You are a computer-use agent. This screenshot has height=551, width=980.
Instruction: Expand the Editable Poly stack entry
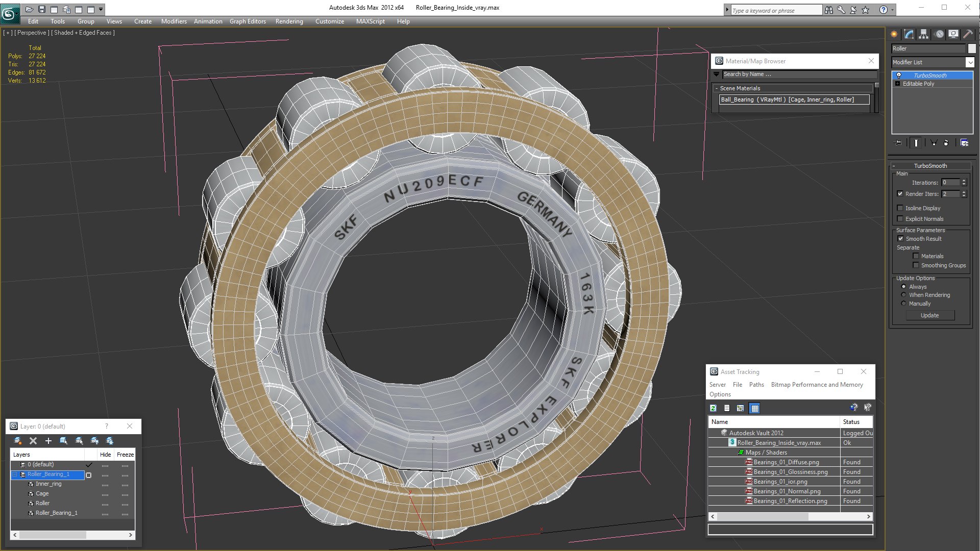[897, 84]
